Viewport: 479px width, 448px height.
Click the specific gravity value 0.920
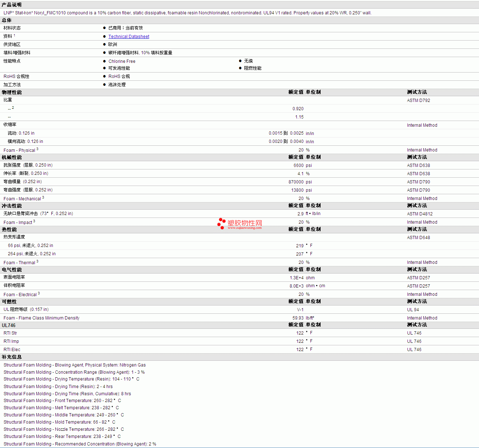pos(298,109)
